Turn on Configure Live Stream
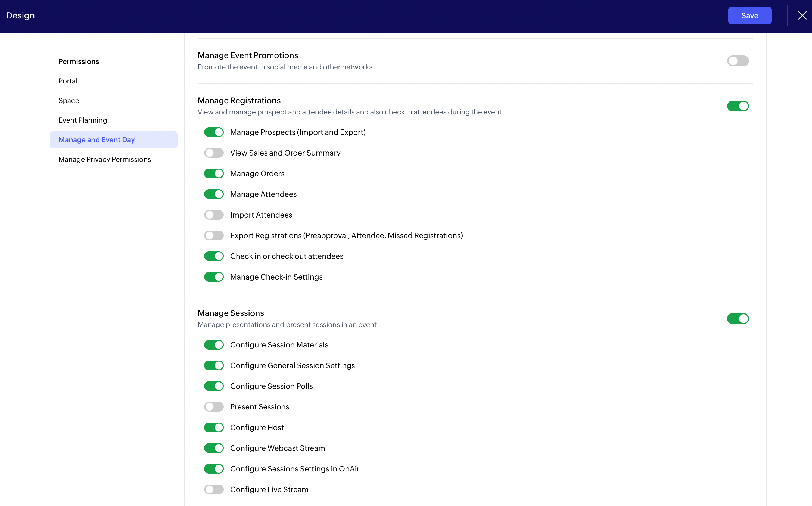 214,489
